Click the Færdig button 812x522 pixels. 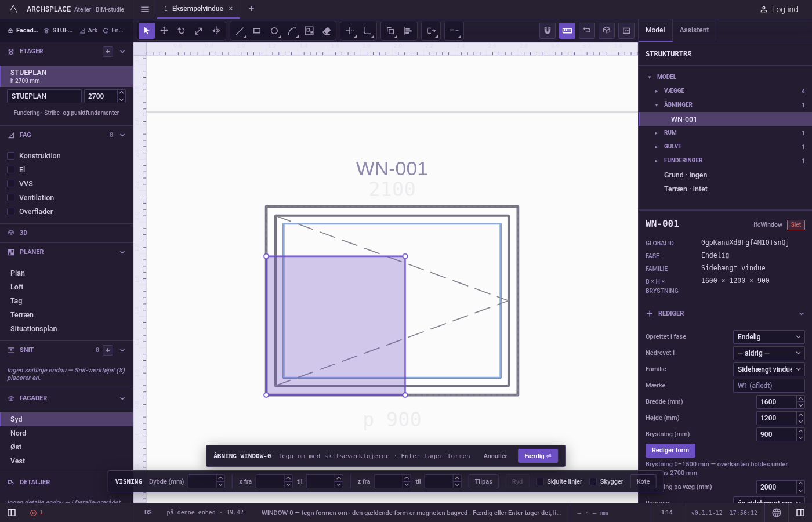point(538,456)
